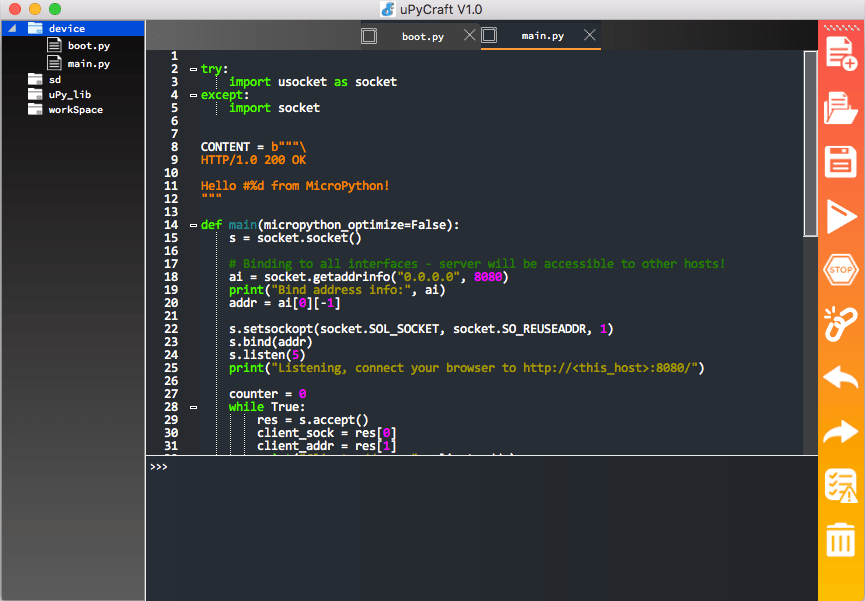Image resolution: width=865 pixels, height=601 pixels.
Task: Open the sd folder in the sidebar
Action: (55, 79)
